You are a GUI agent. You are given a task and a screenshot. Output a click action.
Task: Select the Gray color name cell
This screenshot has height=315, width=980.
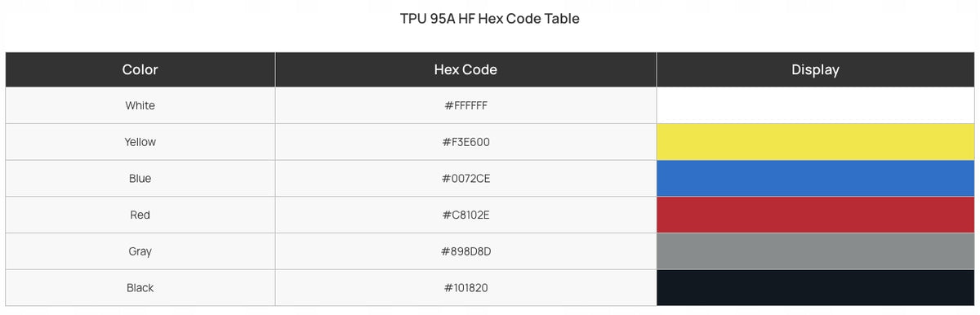pos(140,251)
